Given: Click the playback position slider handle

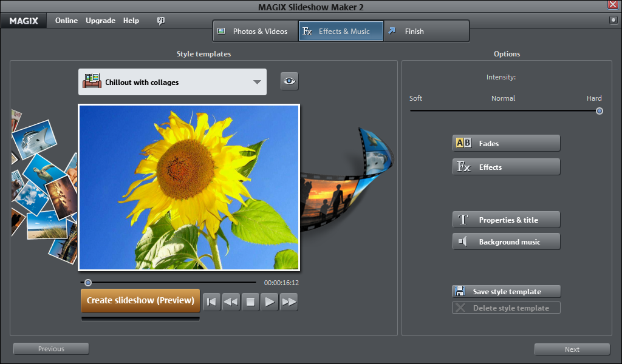Looking at the screenshot, I should pyautogui.click(x=88, y=283).
